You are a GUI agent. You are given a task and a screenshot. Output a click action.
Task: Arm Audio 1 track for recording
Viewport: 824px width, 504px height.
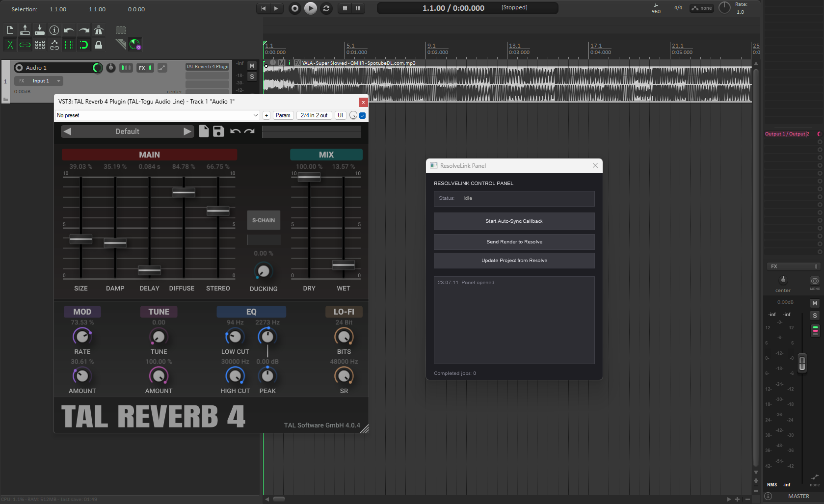pyautogui.click(x=19, y=68)
